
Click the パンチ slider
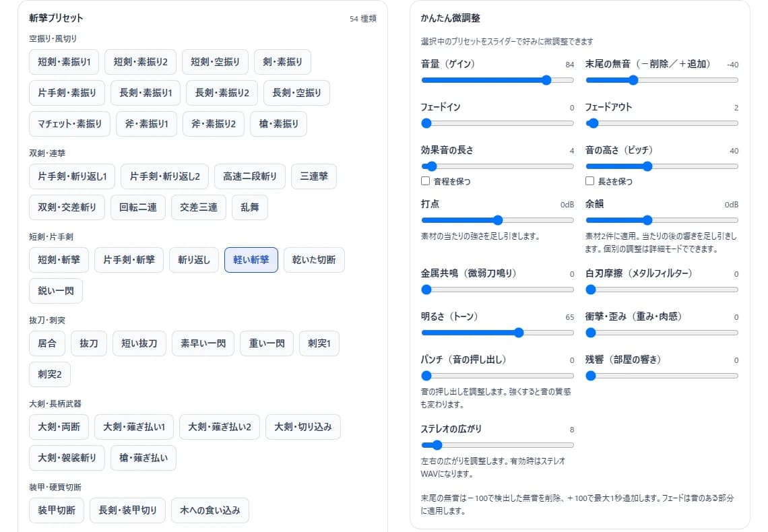[497, 376]
